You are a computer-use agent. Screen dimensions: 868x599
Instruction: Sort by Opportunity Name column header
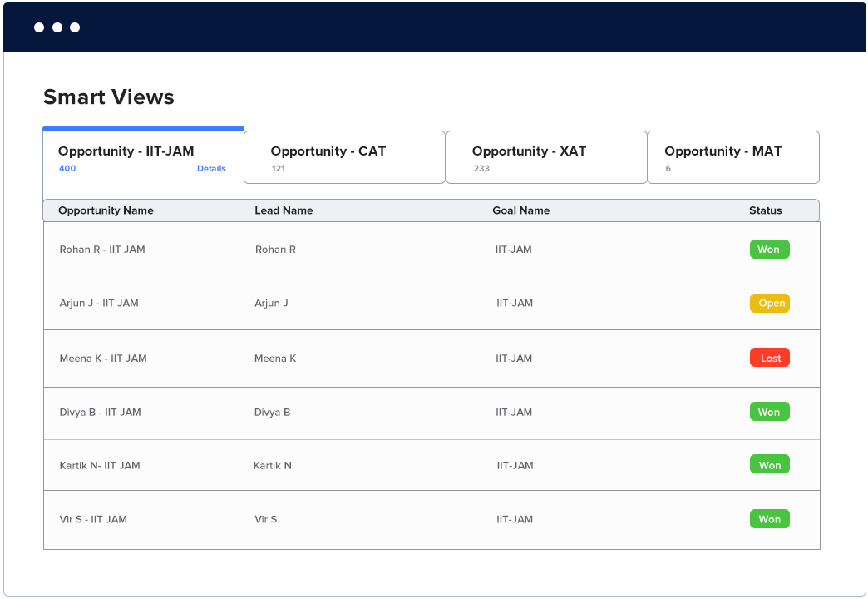coord(106,210)
